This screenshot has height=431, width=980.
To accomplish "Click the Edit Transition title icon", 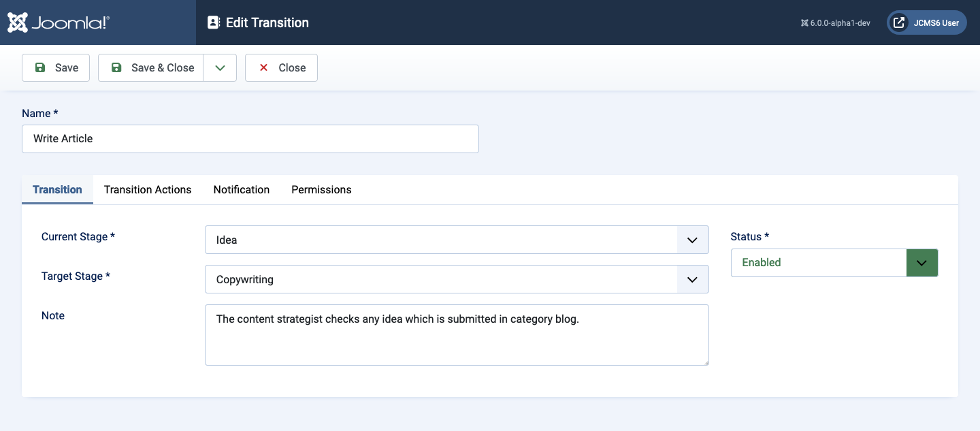I will tap(214, 22).
